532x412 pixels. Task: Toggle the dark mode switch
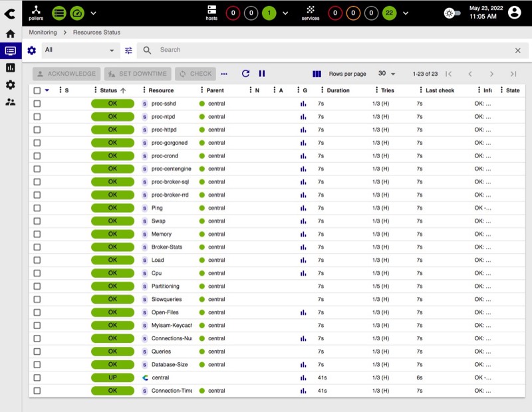coord(453,13)
